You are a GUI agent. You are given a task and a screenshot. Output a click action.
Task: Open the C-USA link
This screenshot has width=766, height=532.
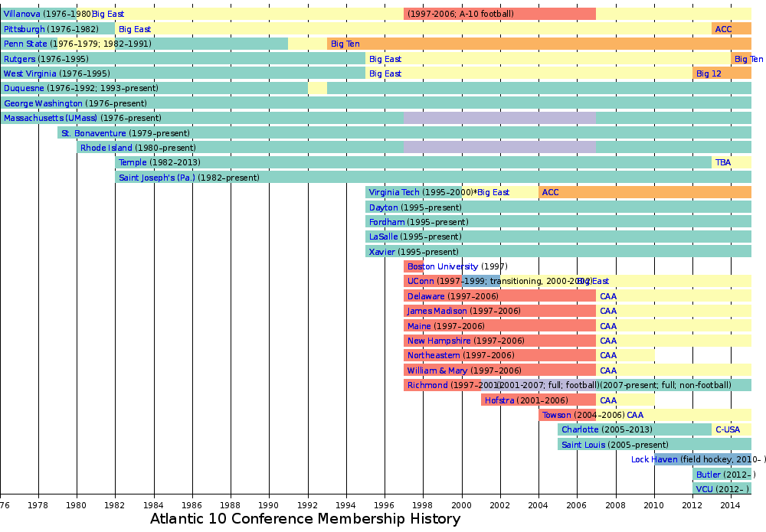pos(728,429)
